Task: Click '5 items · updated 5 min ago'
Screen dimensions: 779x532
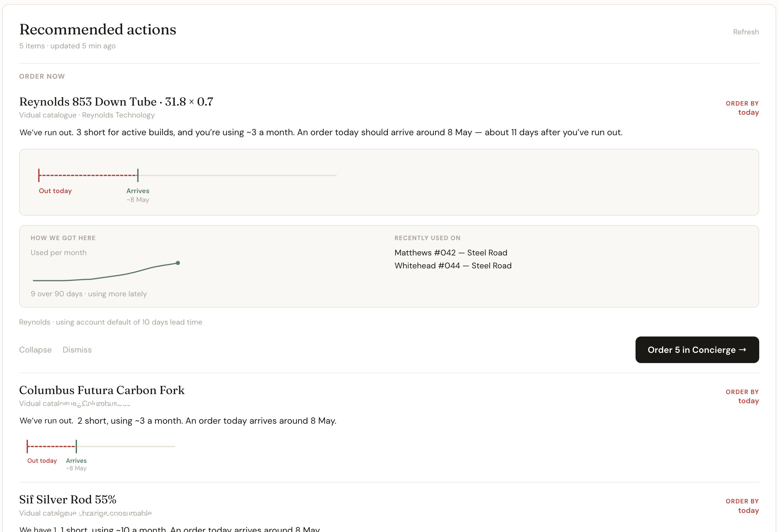Action: tap(67, 46)
